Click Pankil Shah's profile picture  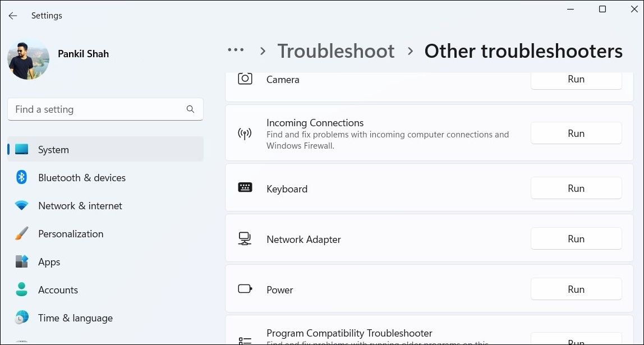coord(28,58)
